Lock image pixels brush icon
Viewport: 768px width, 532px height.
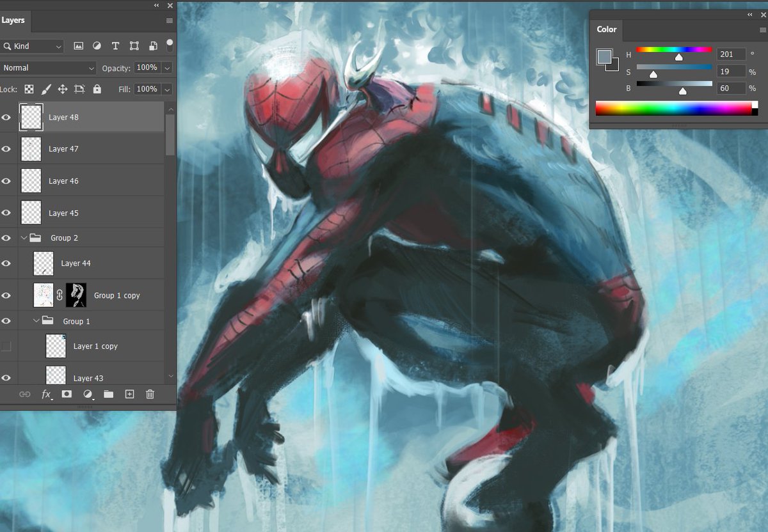coord(46,89)
